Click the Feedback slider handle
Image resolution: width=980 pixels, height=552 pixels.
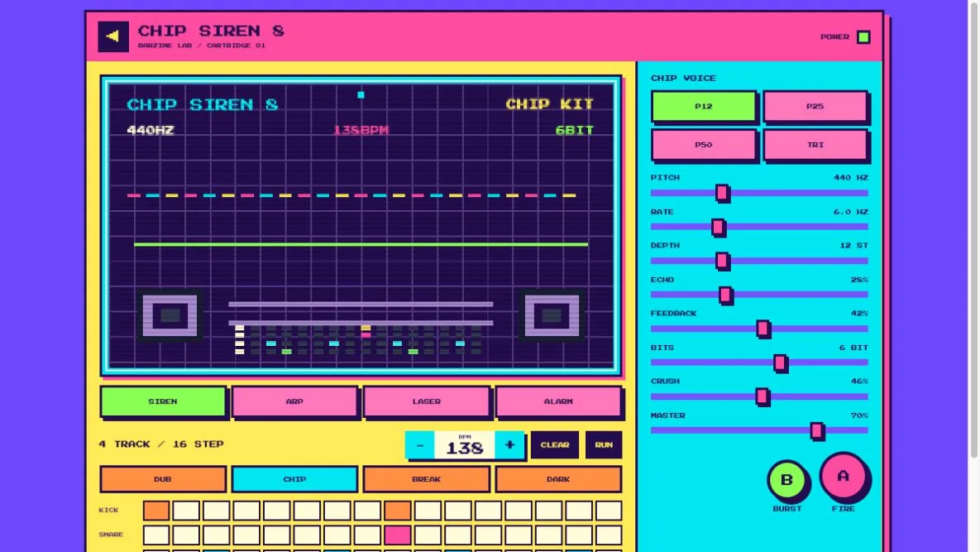(762, 329)
